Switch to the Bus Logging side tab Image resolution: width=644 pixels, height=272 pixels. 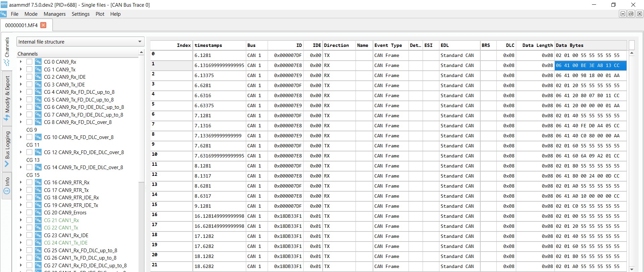(x=7, y=149)
